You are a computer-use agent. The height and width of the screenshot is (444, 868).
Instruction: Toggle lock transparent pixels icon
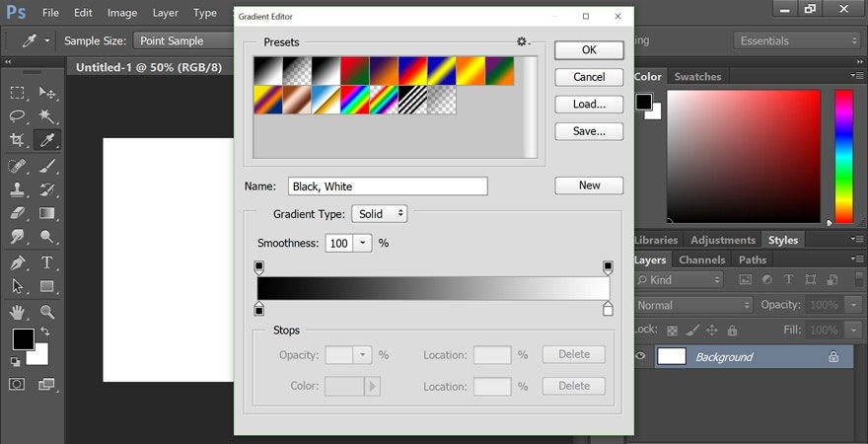click(672, 331)
